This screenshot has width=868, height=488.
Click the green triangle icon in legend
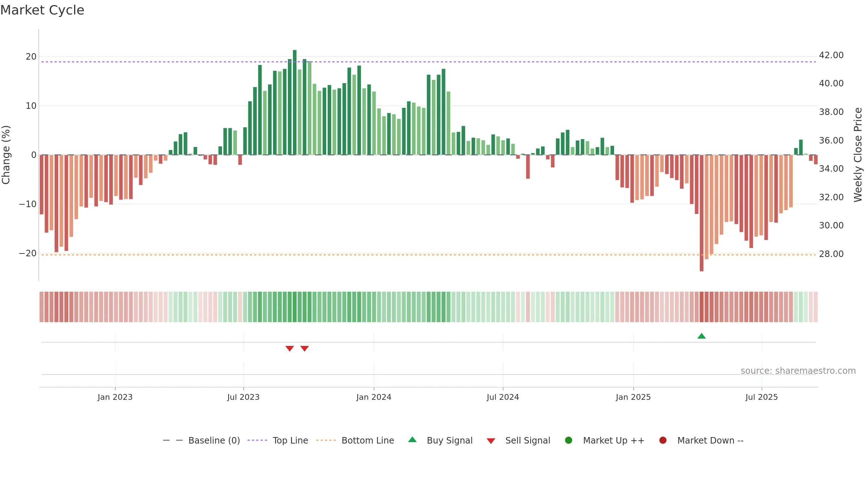[x=412, y=440]
